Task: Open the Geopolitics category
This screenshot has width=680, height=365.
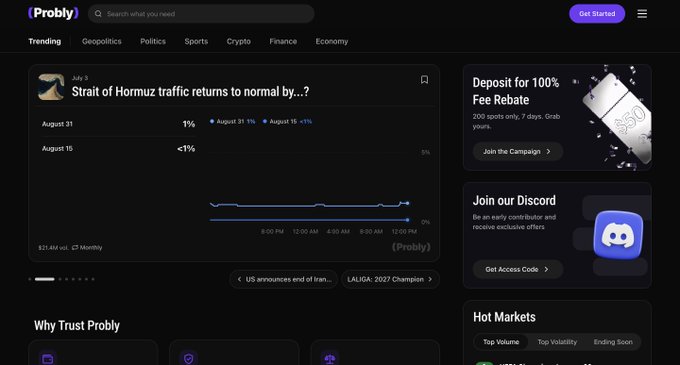Action: [101, 41]
